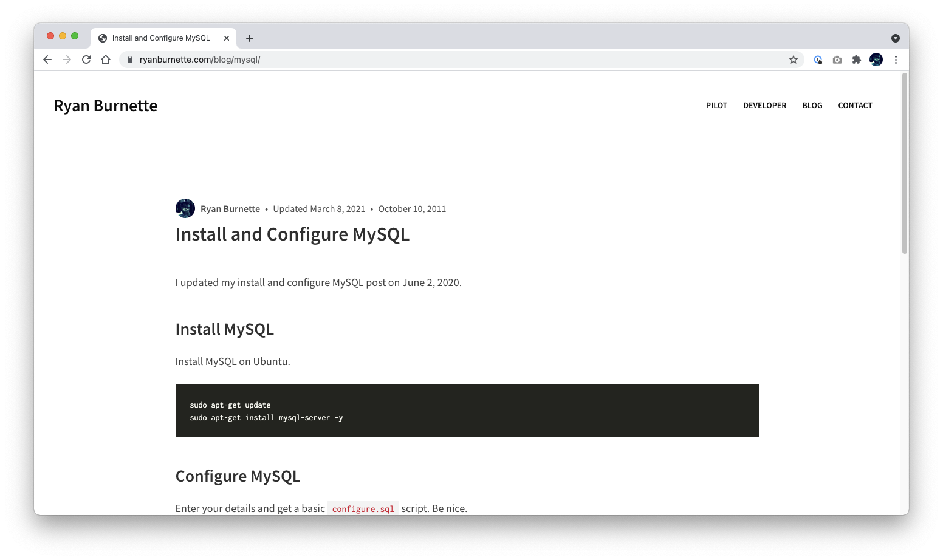Open the browser home page
Screen dimensions: 943x560
(106, 60)
